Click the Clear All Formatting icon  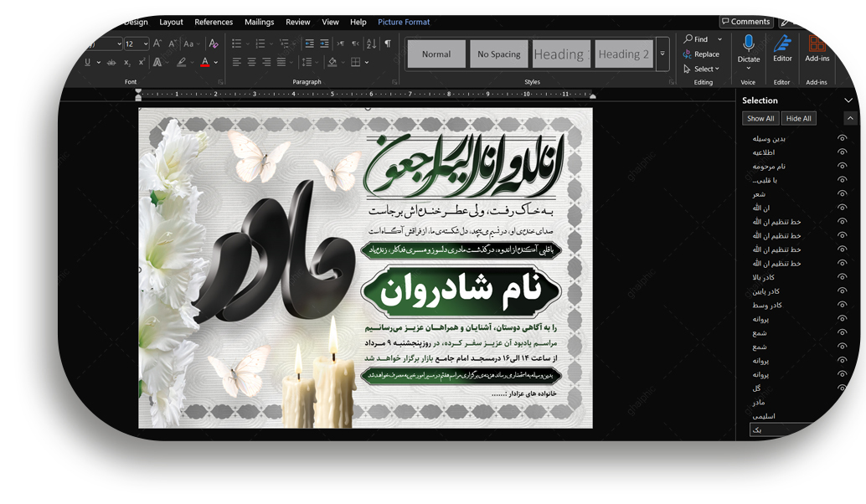coord(214,44)
